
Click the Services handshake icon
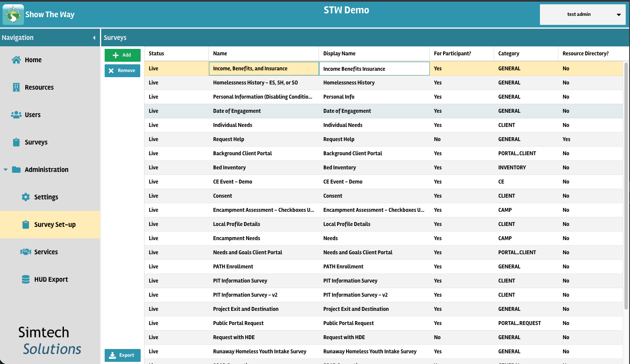pyautogui.click(x=26, y=252)
